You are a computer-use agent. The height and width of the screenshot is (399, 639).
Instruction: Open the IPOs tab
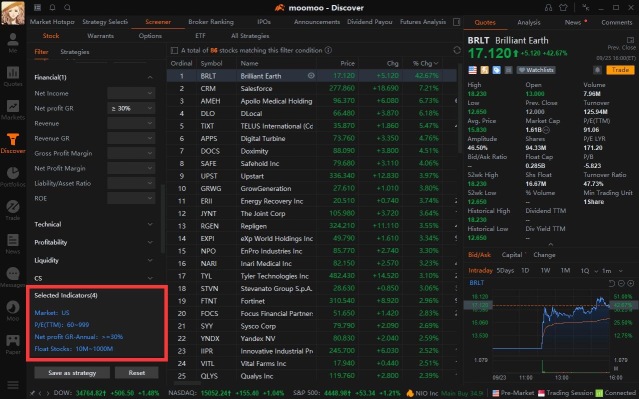pyautogui.click(x=264, y=22)
